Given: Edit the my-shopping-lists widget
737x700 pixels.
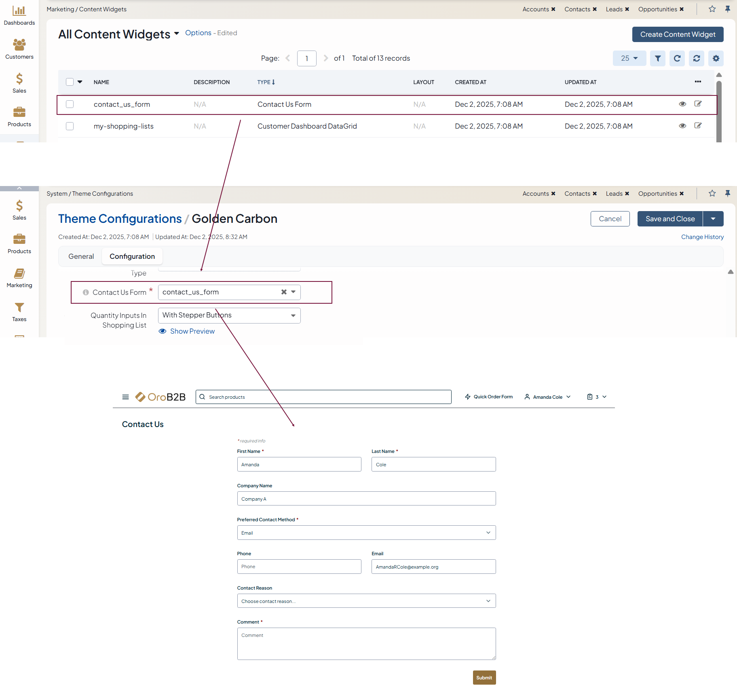Looking at the screenshot, I should 698,126.
